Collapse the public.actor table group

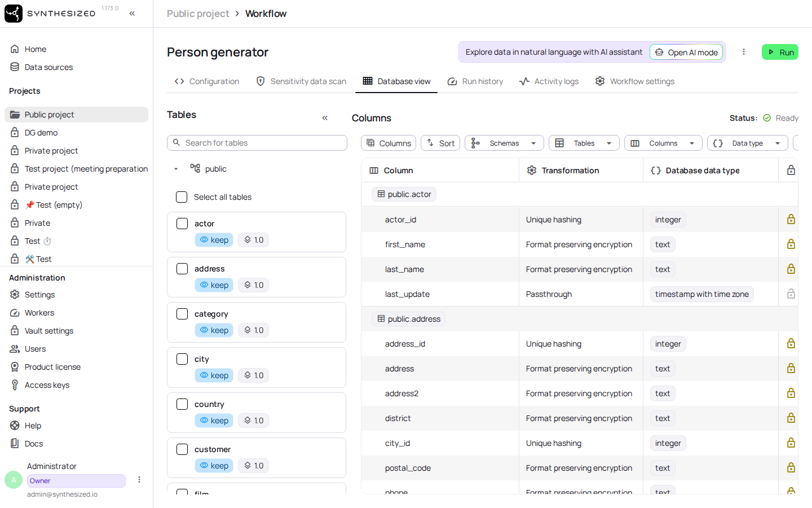pyautogui.click(x=404, y=194)
